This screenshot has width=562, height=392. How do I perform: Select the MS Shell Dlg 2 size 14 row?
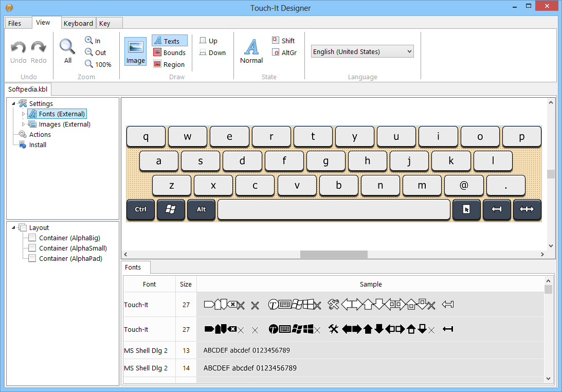(334, 368)
